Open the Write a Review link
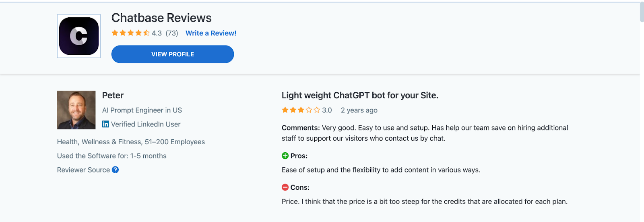 [x=211, y=33]
